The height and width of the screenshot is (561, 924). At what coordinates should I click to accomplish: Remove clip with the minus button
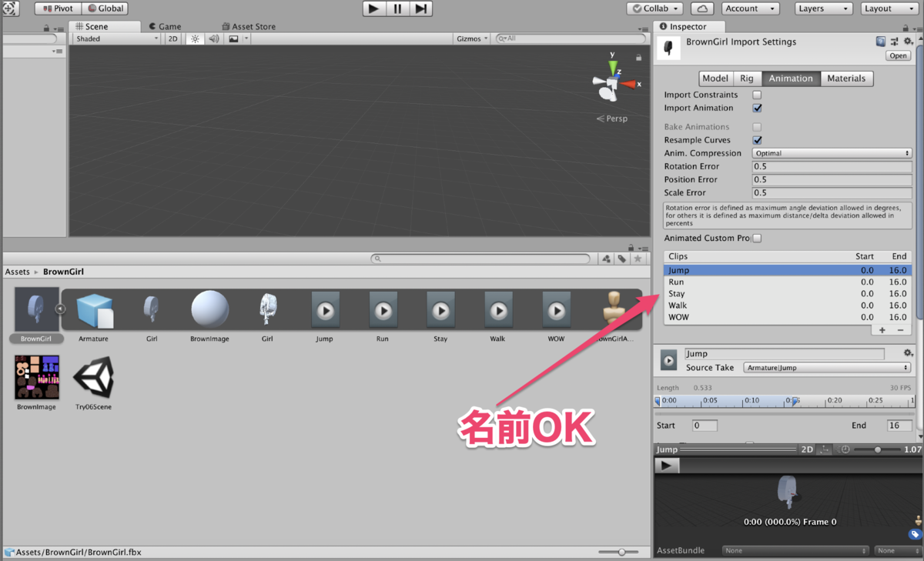coord(900,330)
